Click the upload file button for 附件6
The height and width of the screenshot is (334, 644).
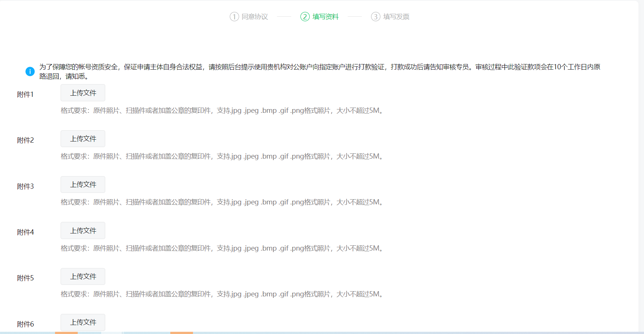click(x=83, y=322)
